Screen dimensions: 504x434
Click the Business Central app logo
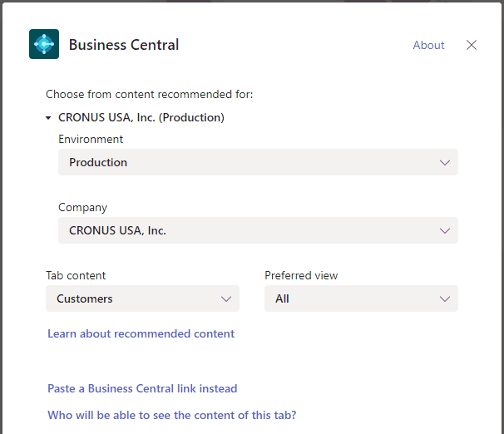click(44, 44)
